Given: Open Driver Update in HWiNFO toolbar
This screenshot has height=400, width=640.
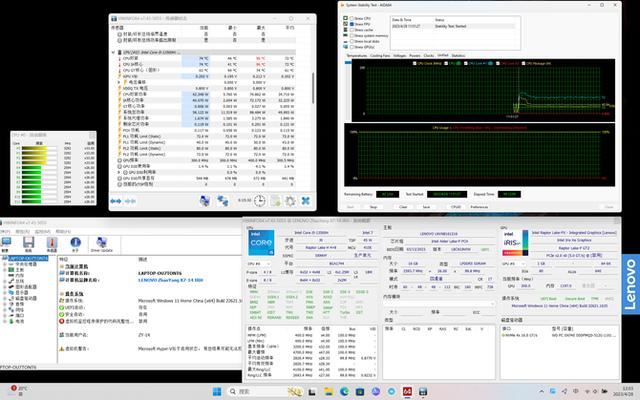Looking at the screenshot, I should tap(100, 244).
